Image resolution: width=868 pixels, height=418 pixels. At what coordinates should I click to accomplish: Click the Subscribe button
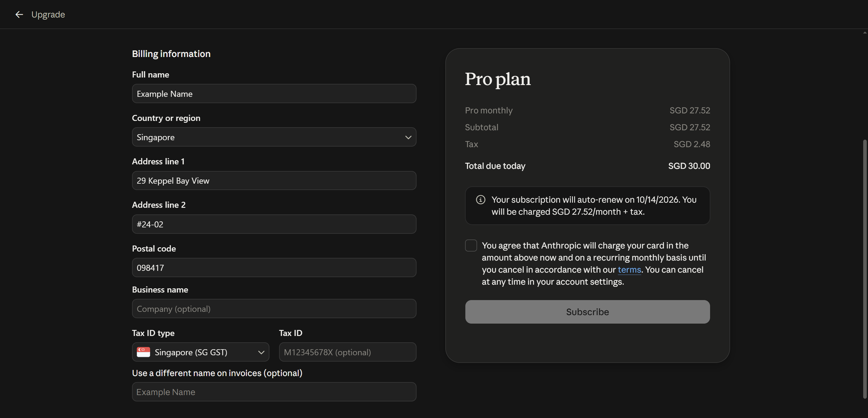(588, 312)
